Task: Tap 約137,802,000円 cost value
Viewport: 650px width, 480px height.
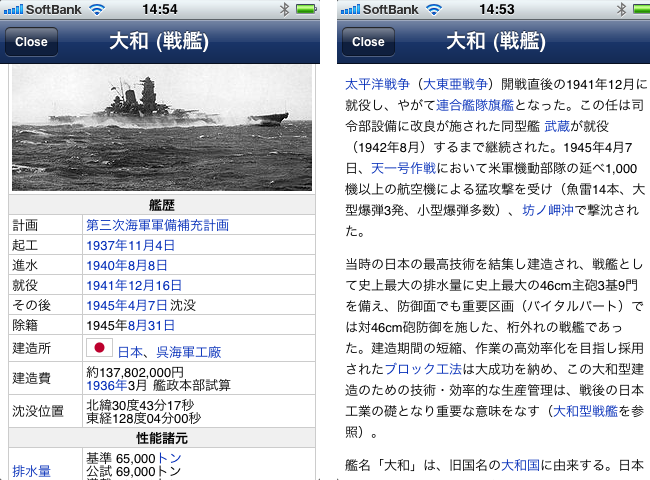Action: pyautogui.click(x=135, y=372)
